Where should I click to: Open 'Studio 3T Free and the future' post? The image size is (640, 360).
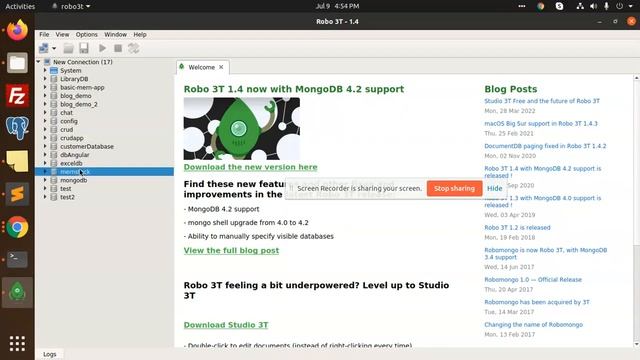[x=542, y=101]
